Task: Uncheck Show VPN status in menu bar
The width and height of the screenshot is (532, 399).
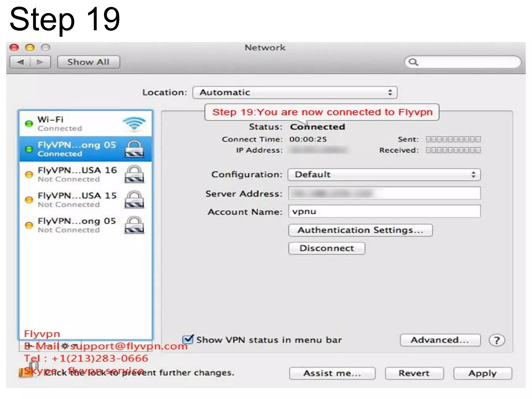Action: pyautogui.click(x=188, y=340)
